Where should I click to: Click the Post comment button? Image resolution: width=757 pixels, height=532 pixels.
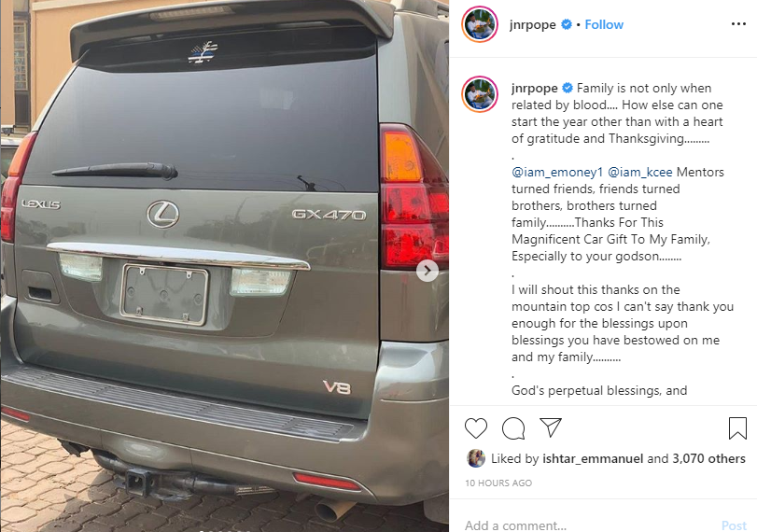click(734, 525)
